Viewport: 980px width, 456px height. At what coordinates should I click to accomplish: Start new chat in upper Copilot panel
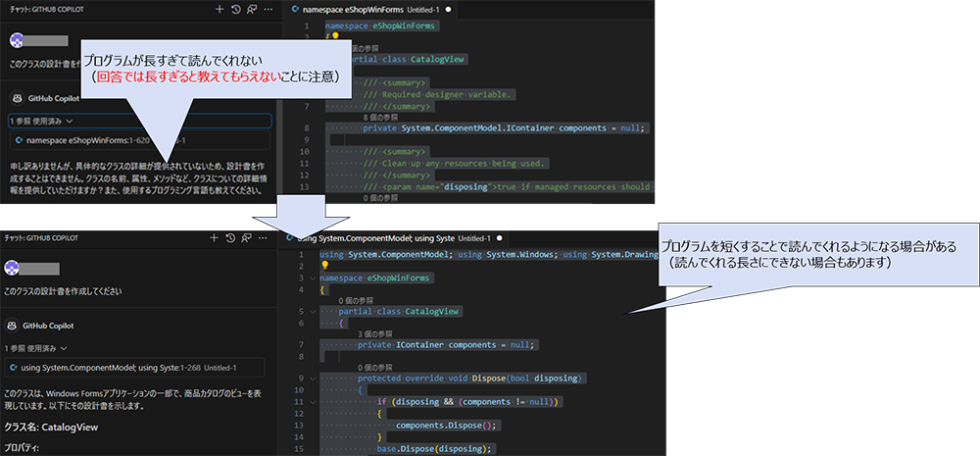click(x=219, y=10)
